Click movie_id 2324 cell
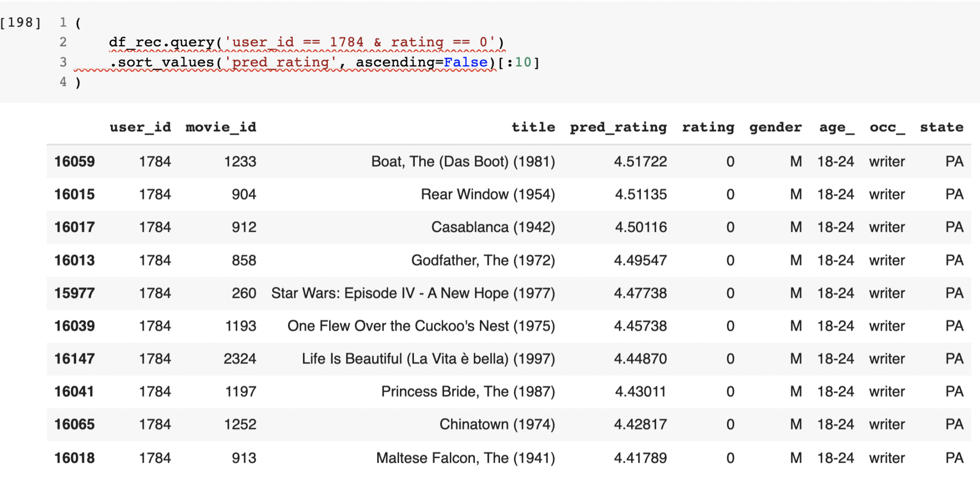Image resolution: width=980 pixels, height=488 pixels. [x=240, y=359]
